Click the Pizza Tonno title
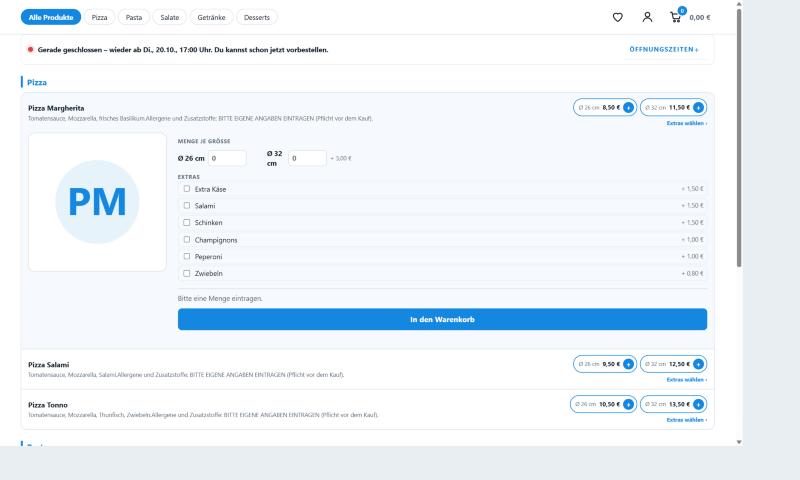The height and width of the screenshot is (480, 800). pyautogui.click(x=48, y=405)
